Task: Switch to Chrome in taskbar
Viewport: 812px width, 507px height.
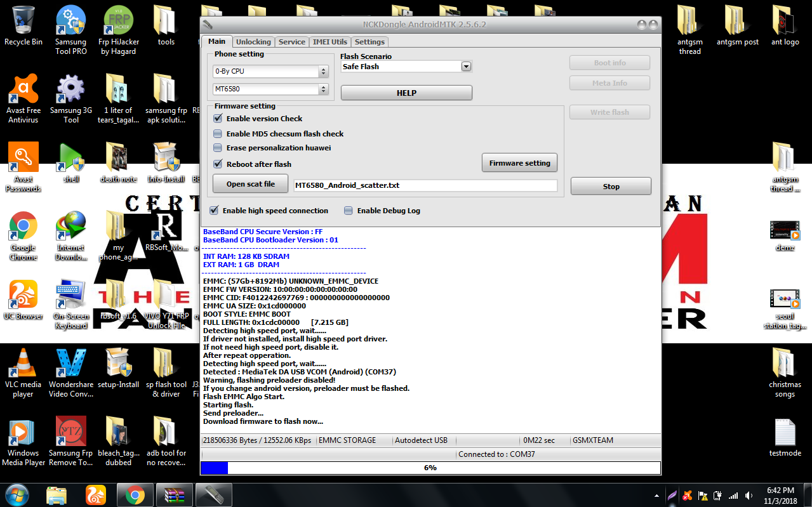Action: point(134,494)
